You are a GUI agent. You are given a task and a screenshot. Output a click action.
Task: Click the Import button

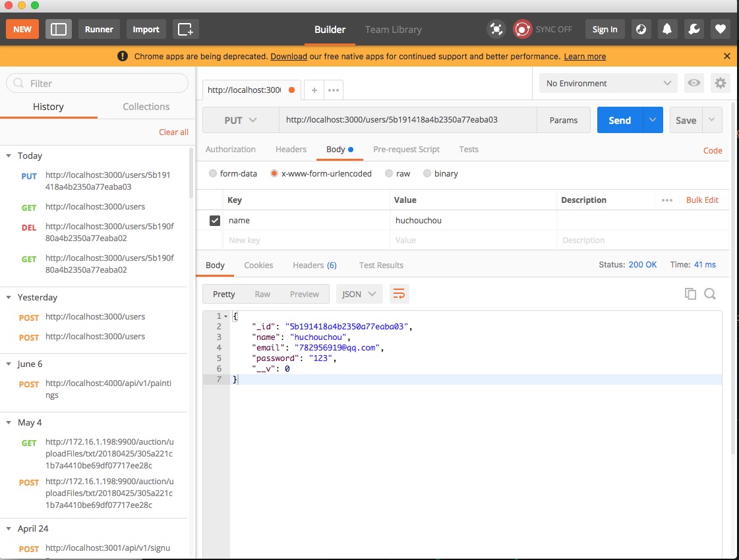[x=146, y=29]
